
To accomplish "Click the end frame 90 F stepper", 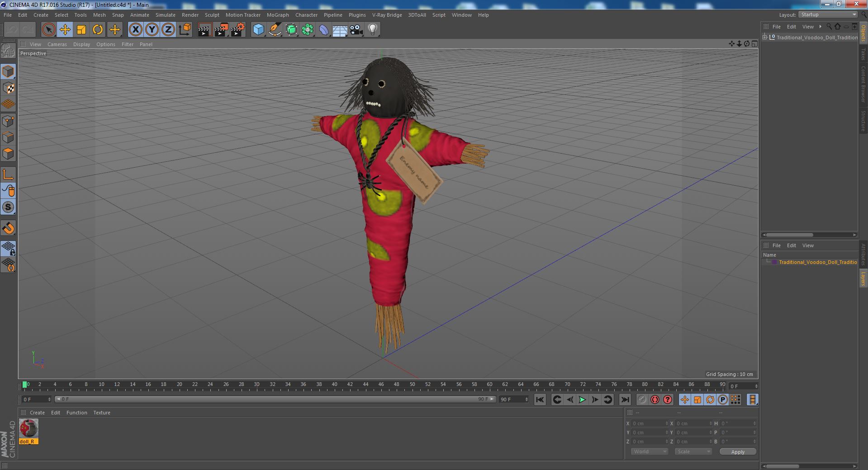I will click(526, 399).
